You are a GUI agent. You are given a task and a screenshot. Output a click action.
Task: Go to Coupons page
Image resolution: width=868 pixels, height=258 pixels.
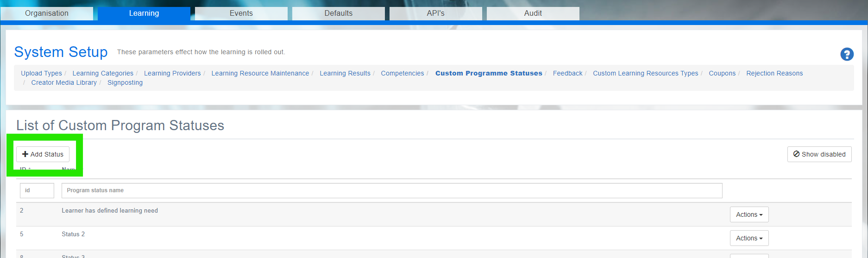pyautogui.click(x=722, y=73)
